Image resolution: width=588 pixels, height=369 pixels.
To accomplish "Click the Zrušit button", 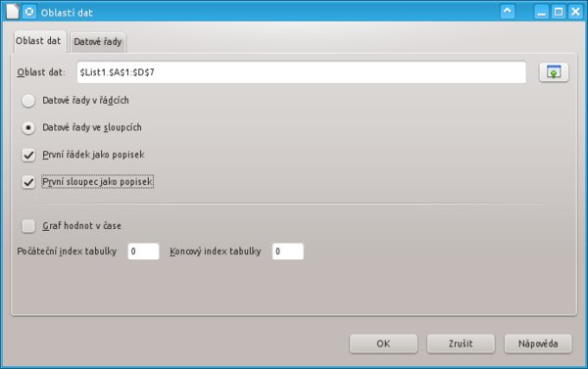I will (x=461, y=344).
